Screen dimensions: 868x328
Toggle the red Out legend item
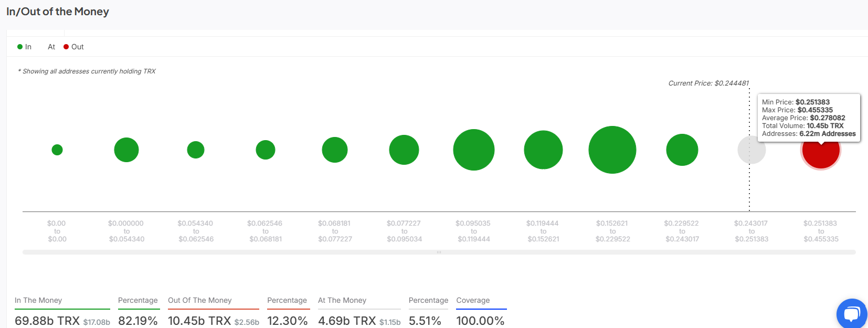[74, 47]
